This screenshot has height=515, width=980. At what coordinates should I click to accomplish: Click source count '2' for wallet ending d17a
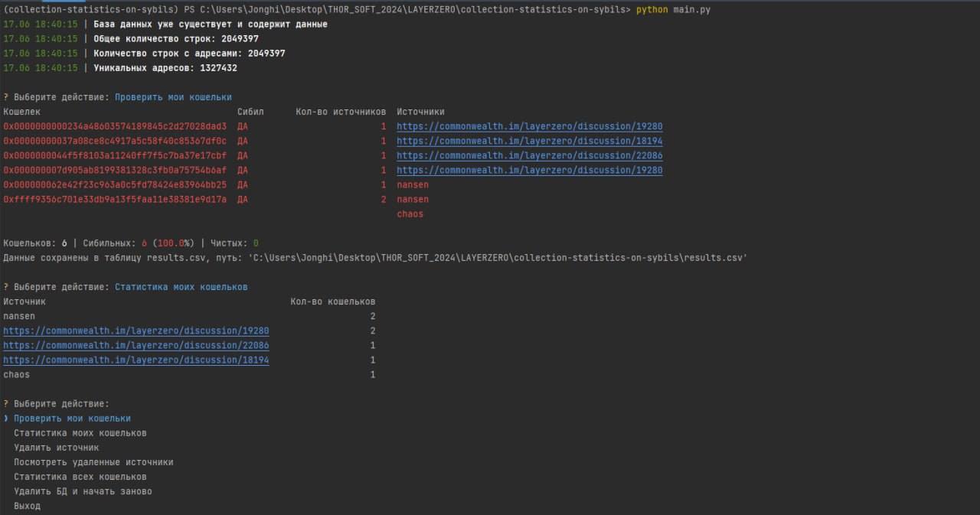click(x=384, y=199)
